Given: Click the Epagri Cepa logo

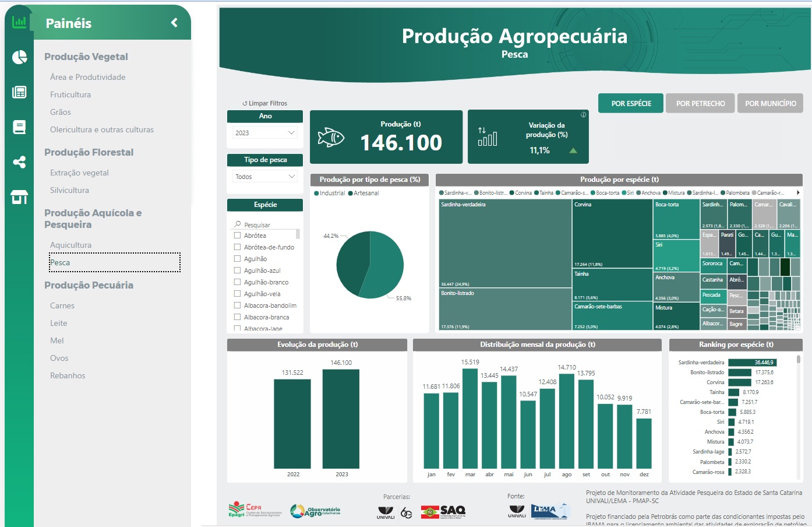Looking at the screenshot, I should (x=255, y=510).
